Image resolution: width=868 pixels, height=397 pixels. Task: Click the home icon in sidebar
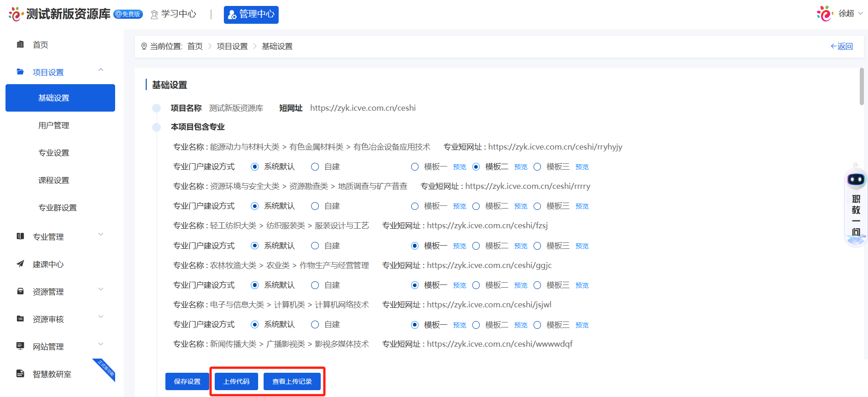pos(20,44)
